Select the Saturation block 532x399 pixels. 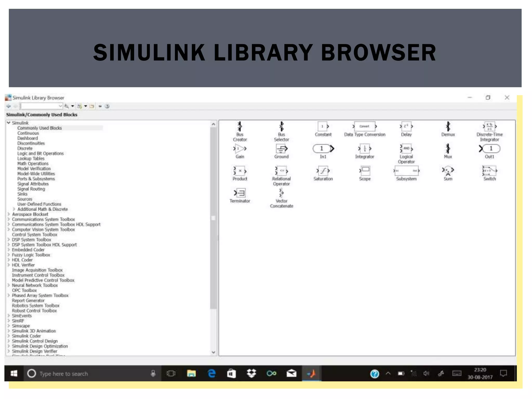[323, 171]
